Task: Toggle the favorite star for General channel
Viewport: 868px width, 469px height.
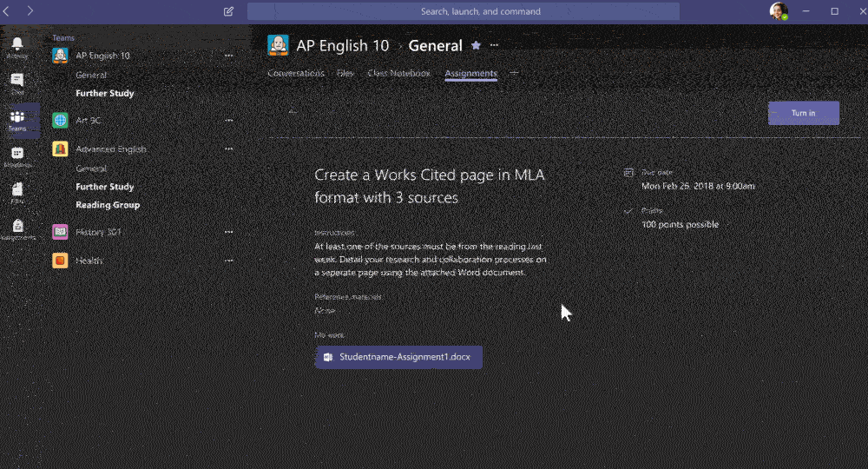Action: [x=476, y=45]
